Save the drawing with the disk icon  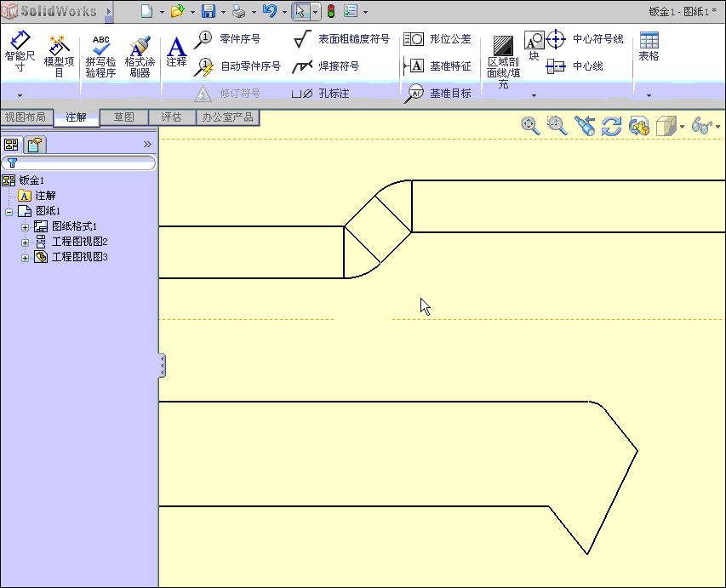click(x=209, y=11)
